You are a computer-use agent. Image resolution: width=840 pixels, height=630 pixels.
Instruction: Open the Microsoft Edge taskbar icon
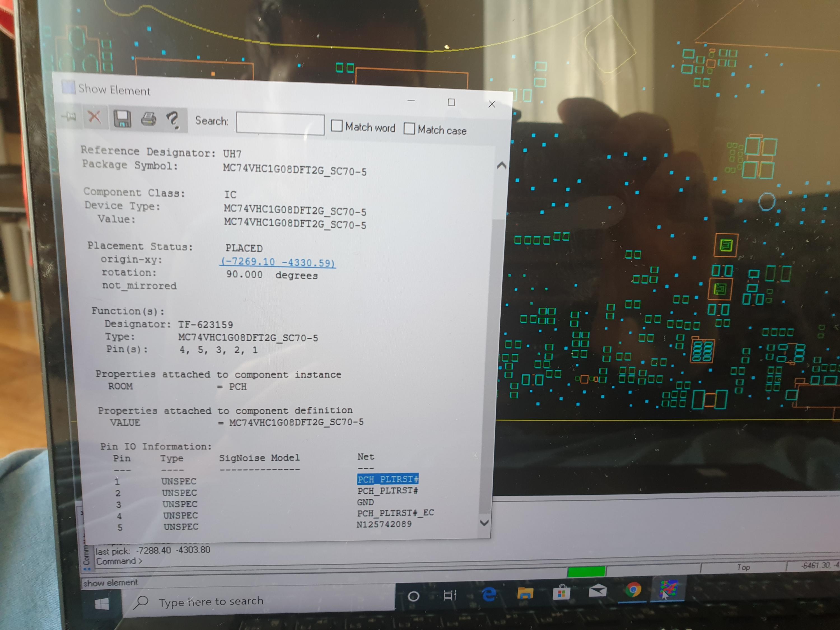click(x=489, y=594)
